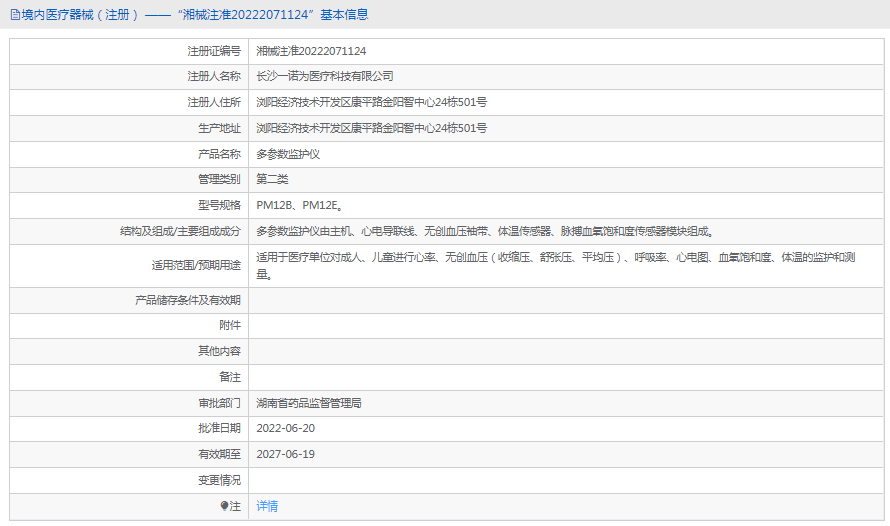The width and height of the screenshot is (890, 526).
Task: Click approval date 2022-06-20
Action: point(286,428)
